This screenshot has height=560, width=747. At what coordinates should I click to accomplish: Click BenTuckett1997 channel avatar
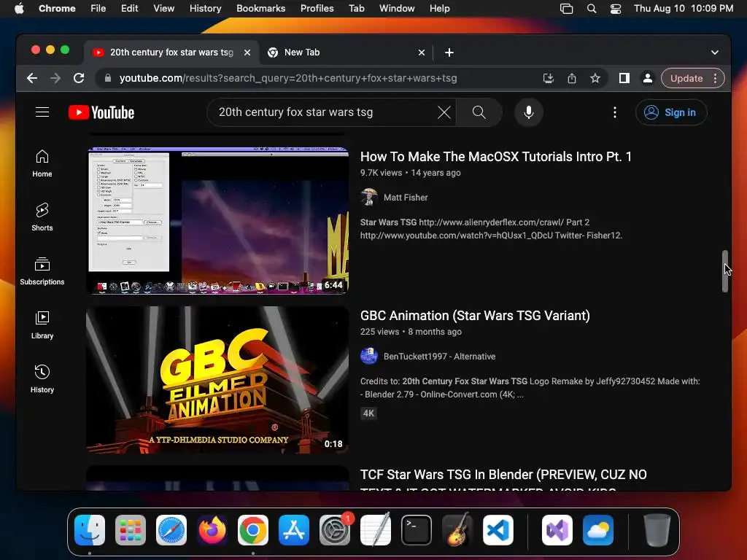[x=369, y=356]
